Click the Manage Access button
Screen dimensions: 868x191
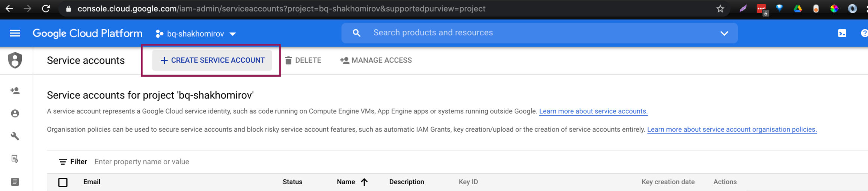point(376,60)
